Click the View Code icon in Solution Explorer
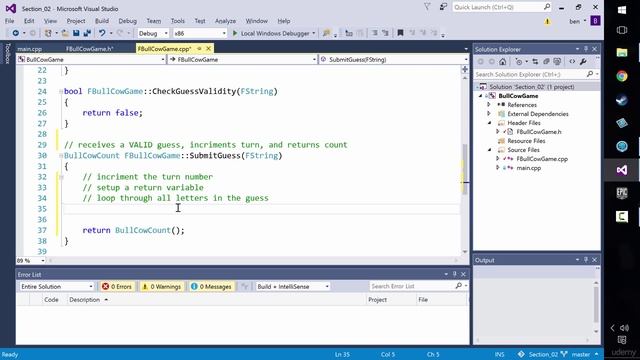 [x=572, y=62]
